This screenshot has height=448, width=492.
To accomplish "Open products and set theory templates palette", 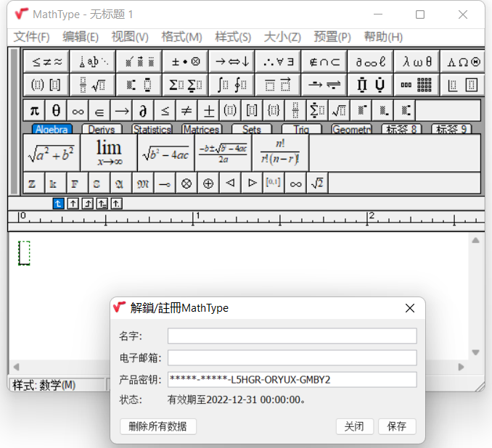I will coord(371,85).
